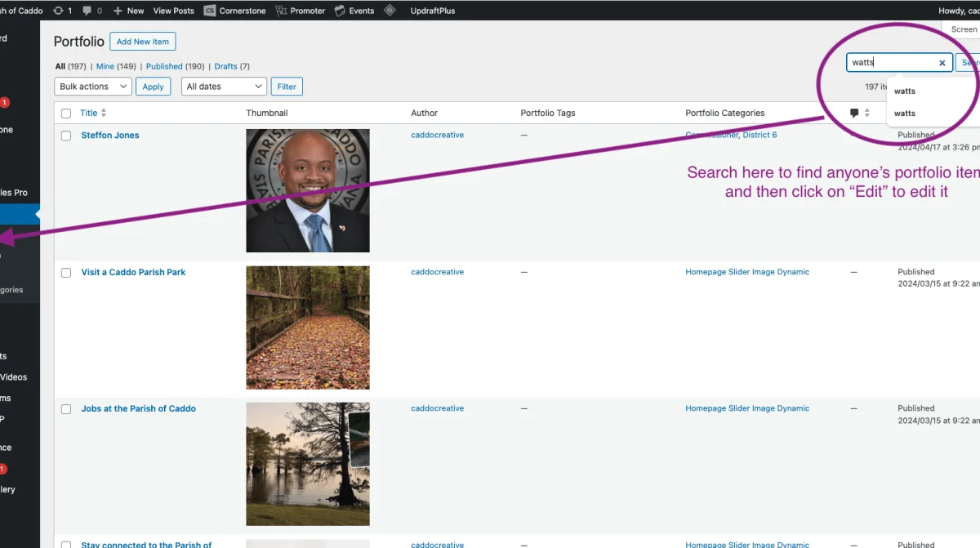Viewport: 980px width, 548px height.
Task: Open Events icon in admin bar
Action: point(341,11)
